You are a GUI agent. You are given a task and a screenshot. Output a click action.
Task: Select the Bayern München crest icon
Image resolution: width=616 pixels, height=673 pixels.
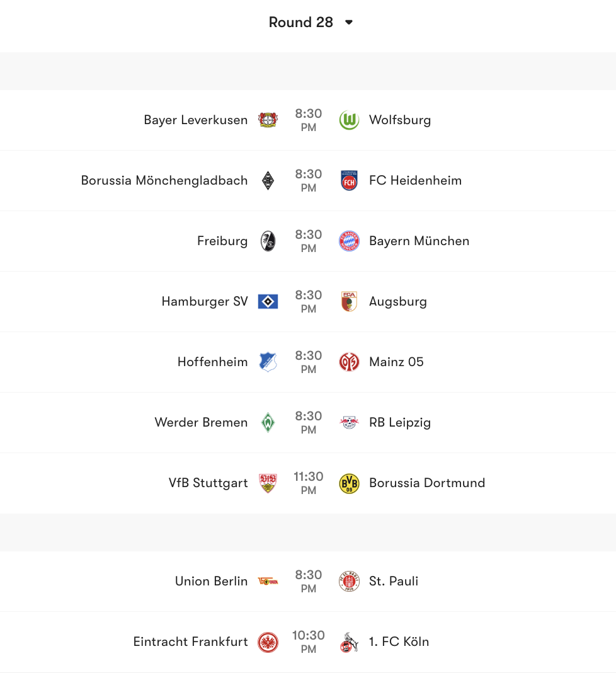coord(348,241)
